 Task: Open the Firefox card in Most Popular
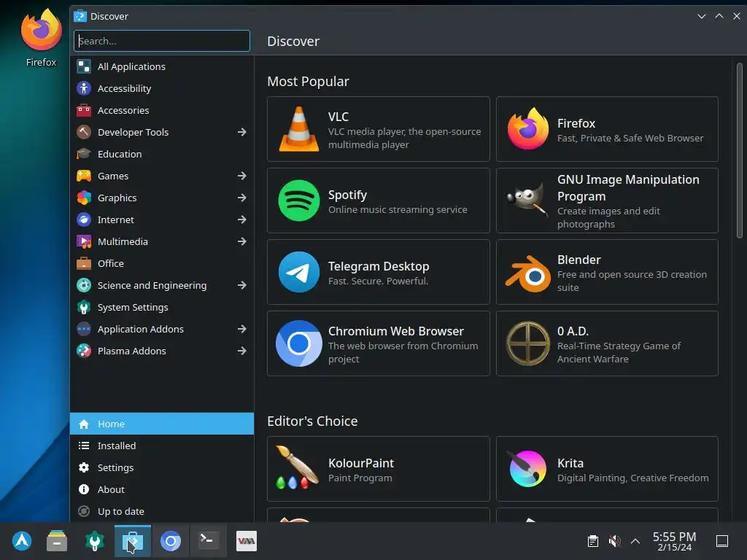click(607, 129)
